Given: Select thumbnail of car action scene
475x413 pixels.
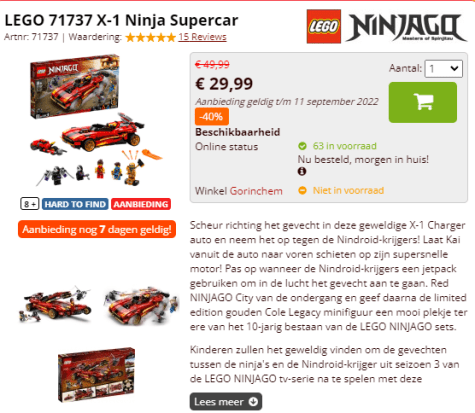Looking at the screenshot, I should coord(141,305).
